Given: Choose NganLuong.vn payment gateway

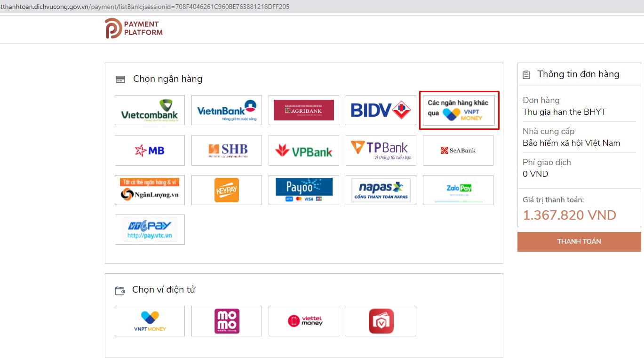Looking at the screenshot, I should (x=150, y=190).
